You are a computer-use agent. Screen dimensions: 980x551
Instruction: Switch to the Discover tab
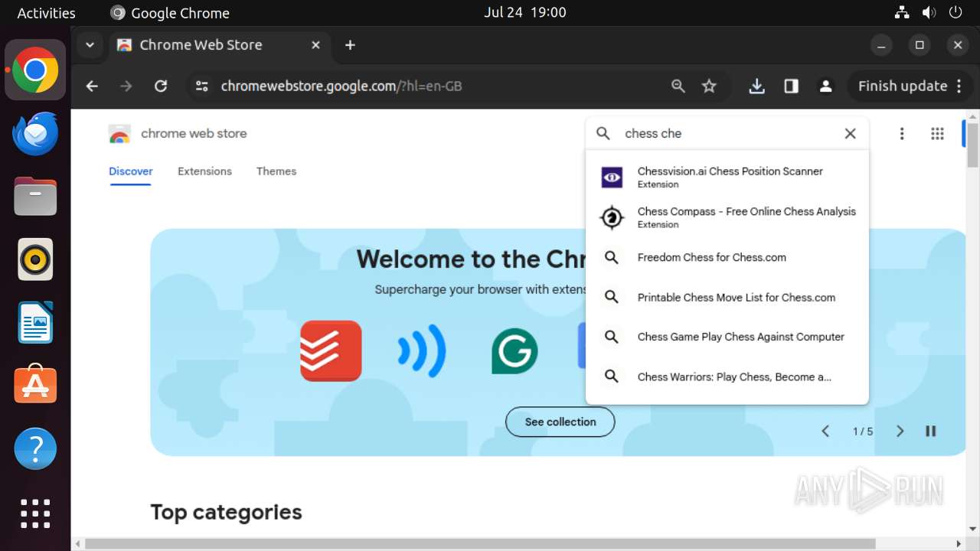pyautogui.click(x=131, y=171)
